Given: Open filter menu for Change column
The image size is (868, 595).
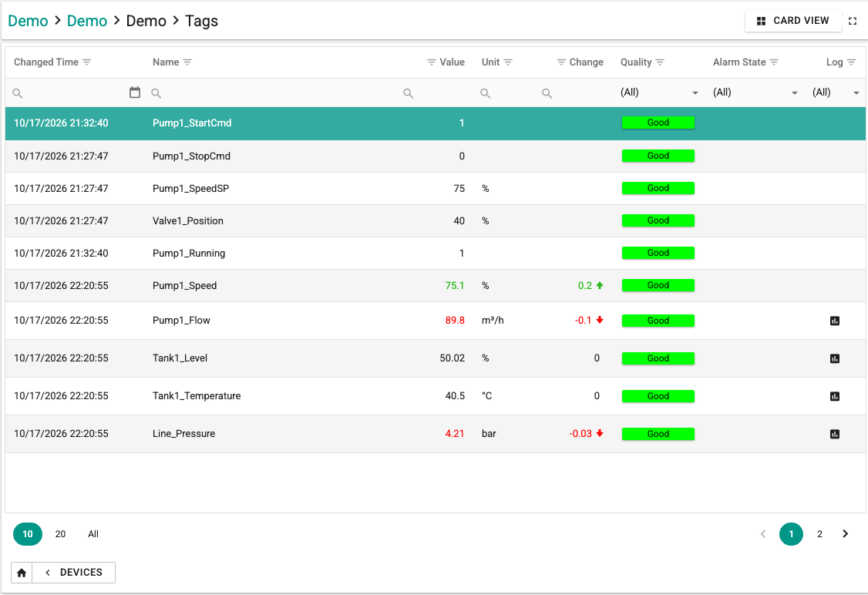Looking at the screenshot, I should pos(561,62).
